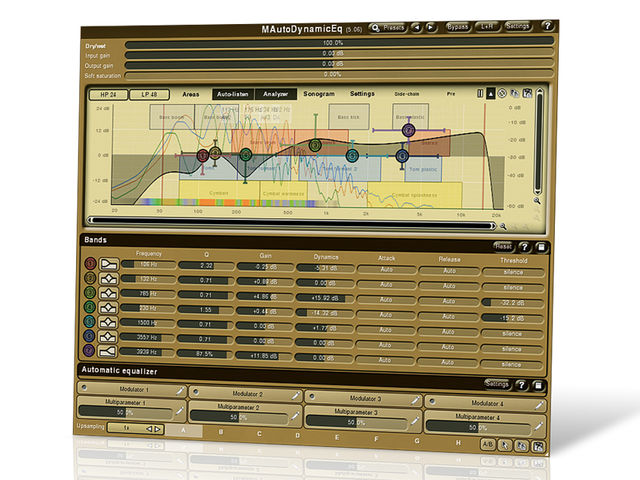Toggle the LP 48 low-pass filter
640x480 pixels.
click(149, 95)
